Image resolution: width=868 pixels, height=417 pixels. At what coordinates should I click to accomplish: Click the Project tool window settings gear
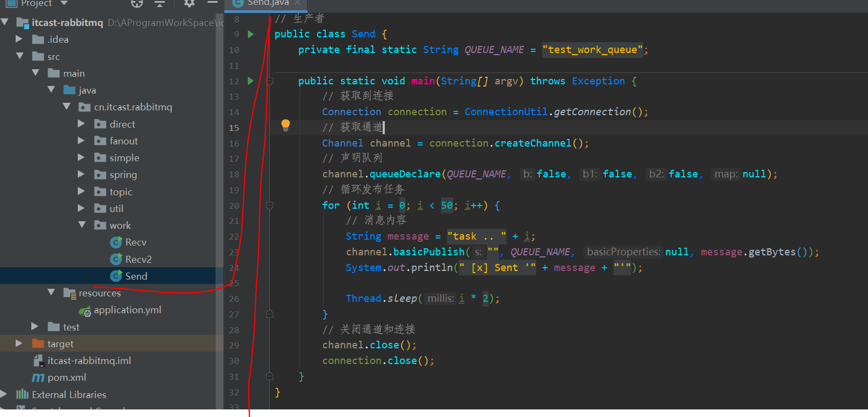click(189, 3)
